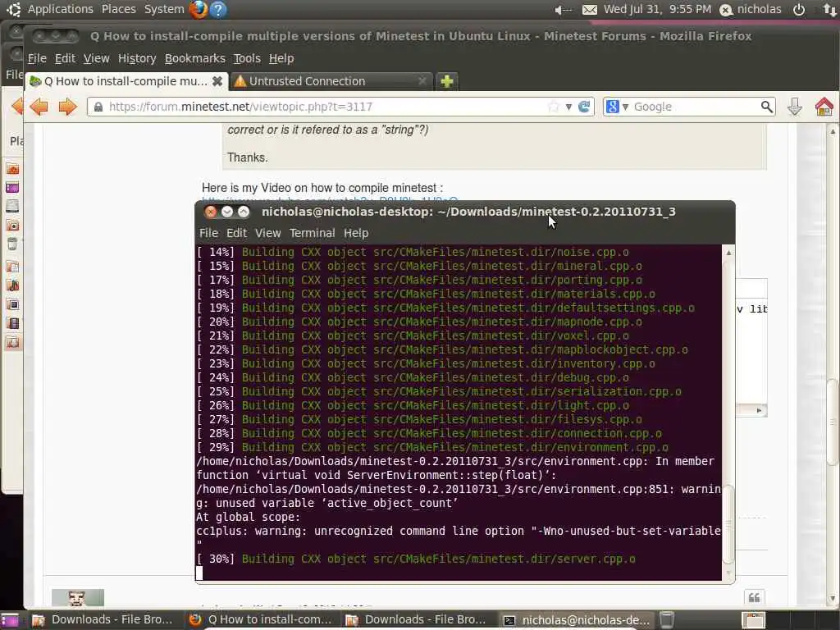840x630 pixels.
Task: Open the Places menu
Action: click(118, 9)
